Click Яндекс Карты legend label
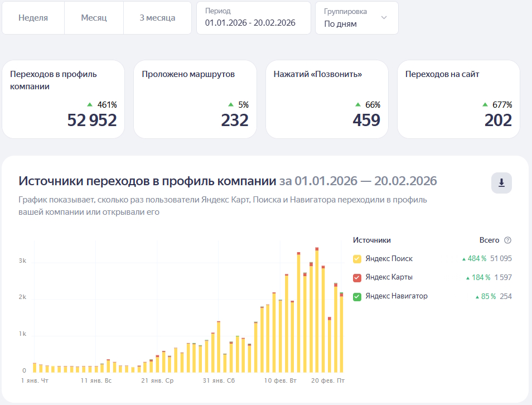The width and height of the screenshot is (532, 405). coord(389,277)
